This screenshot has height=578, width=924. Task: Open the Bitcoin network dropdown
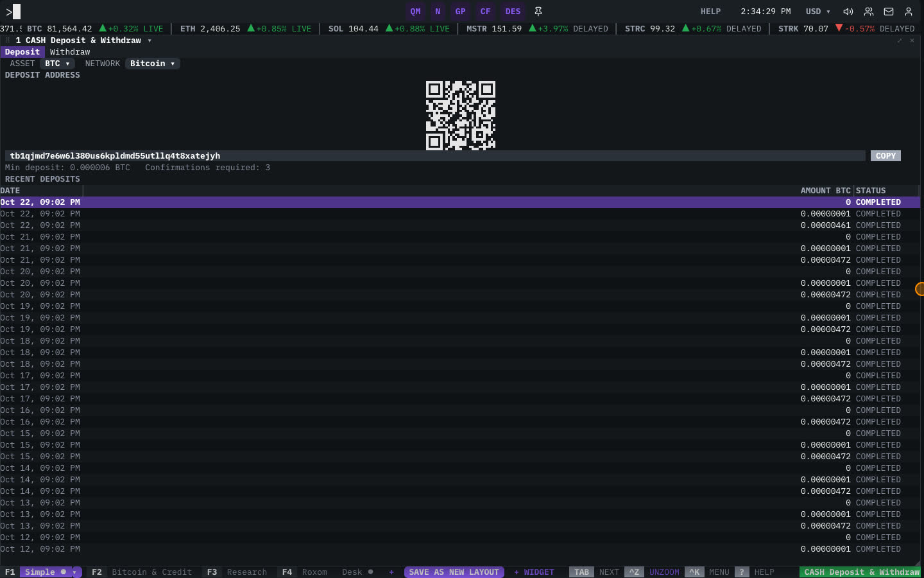(x=152, y=64)
